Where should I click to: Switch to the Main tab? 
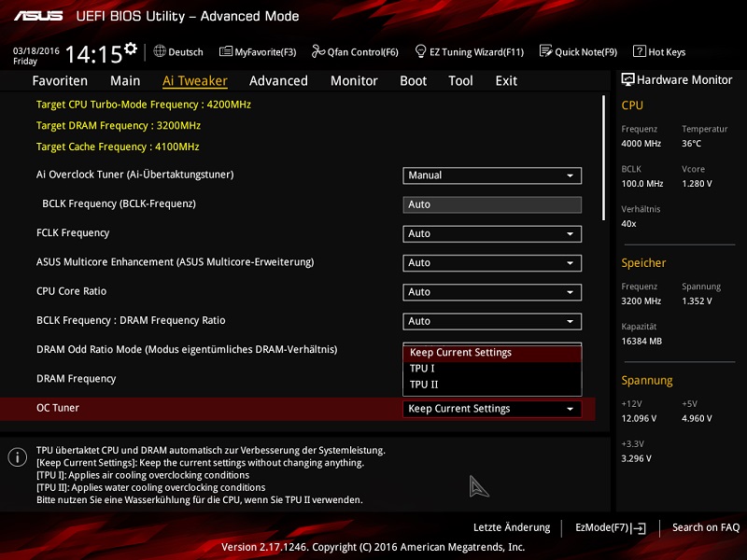tap(125, 81)
